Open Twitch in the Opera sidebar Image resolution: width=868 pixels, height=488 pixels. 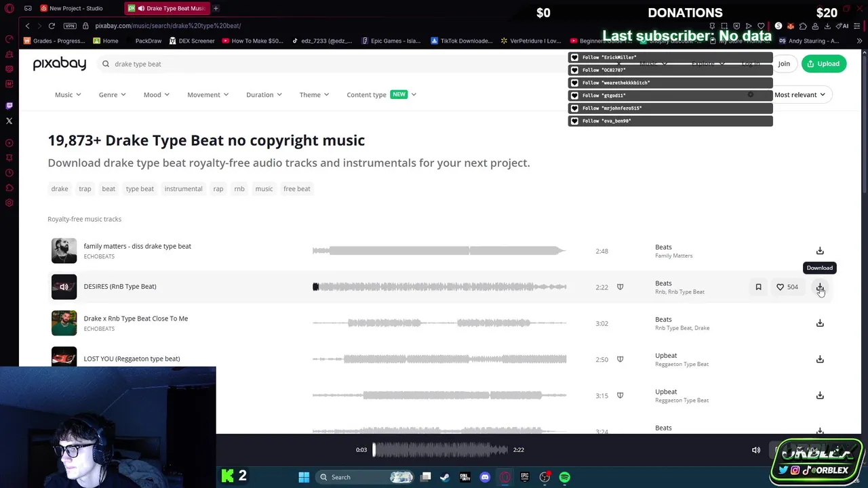(x=9, y=106)
